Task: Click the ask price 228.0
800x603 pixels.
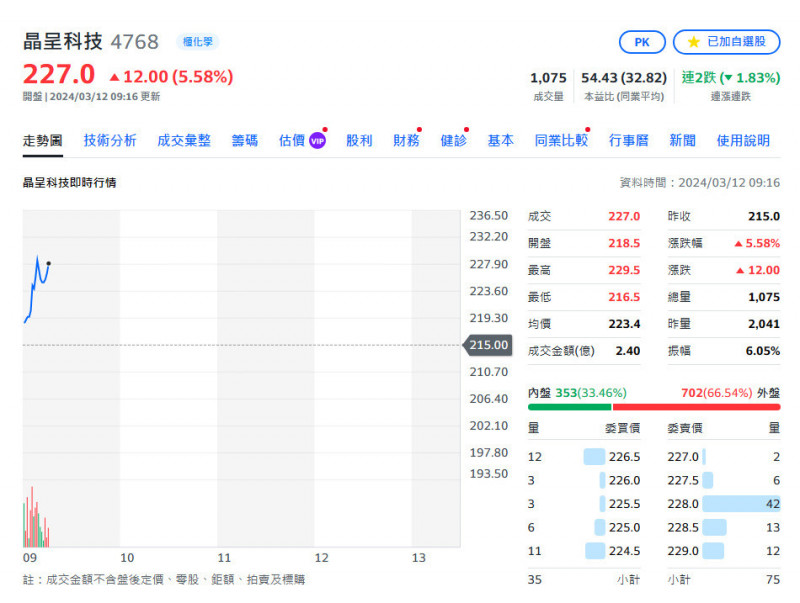Action: tap(683, 504)
